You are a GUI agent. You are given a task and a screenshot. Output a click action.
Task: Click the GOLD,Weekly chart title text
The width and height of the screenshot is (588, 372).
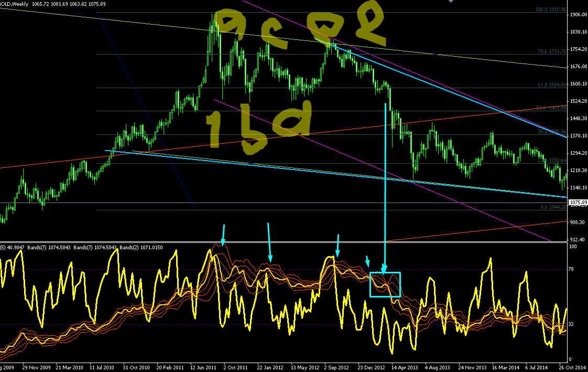coord(14,4)
